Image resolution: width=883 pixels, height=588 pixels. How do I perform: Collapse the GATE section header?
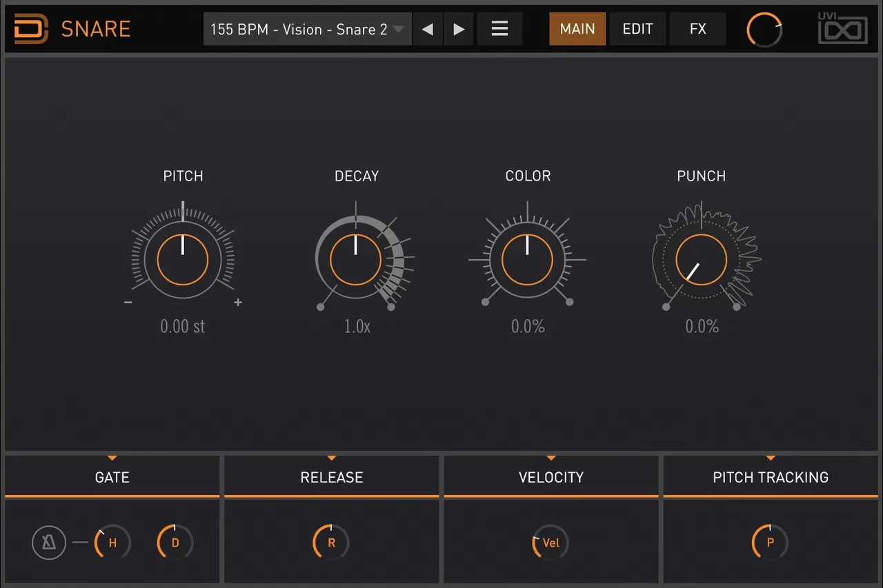pyautogui.click(x=112, y=476)
